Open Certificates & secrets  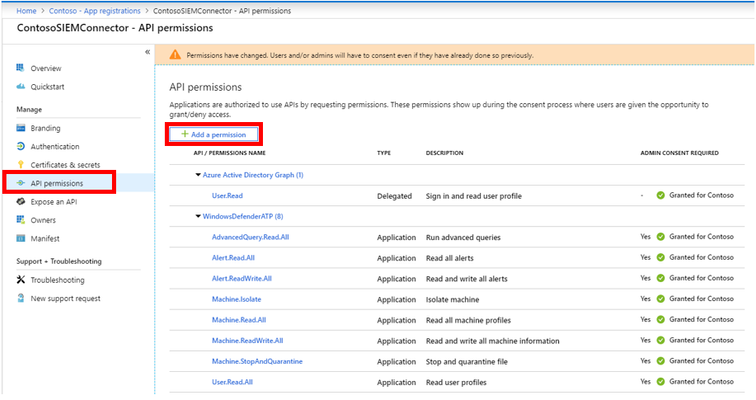point(65,165)
